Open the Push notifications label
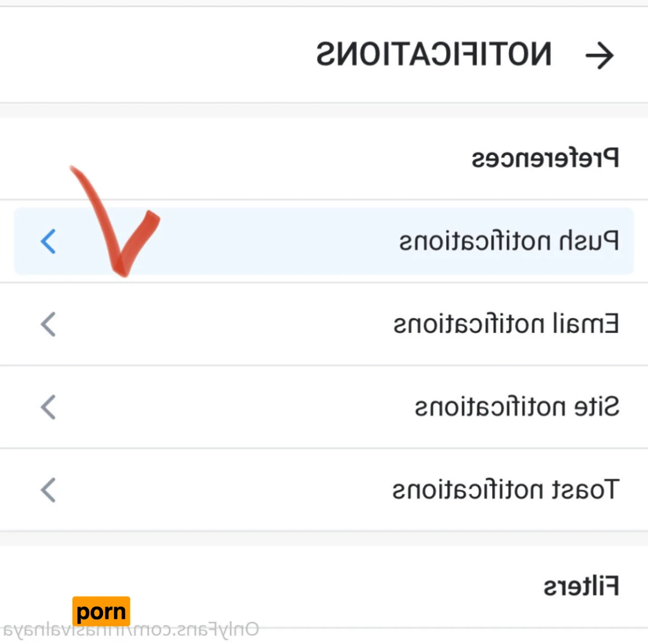This screenshot has height=644, width=648. 509,242
